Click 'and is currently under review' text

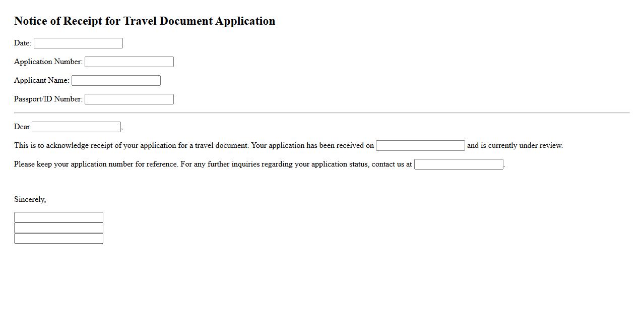[x=514, y=146]
